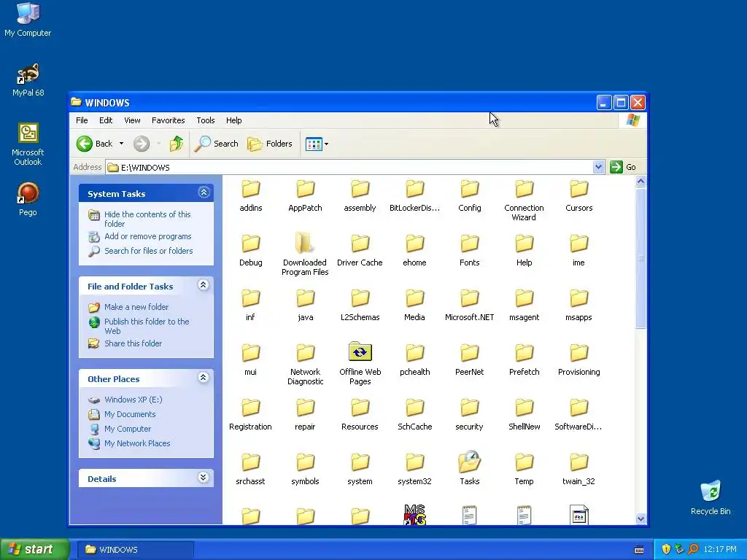Collapse File and Folder Tasks panel

[204, 285]
